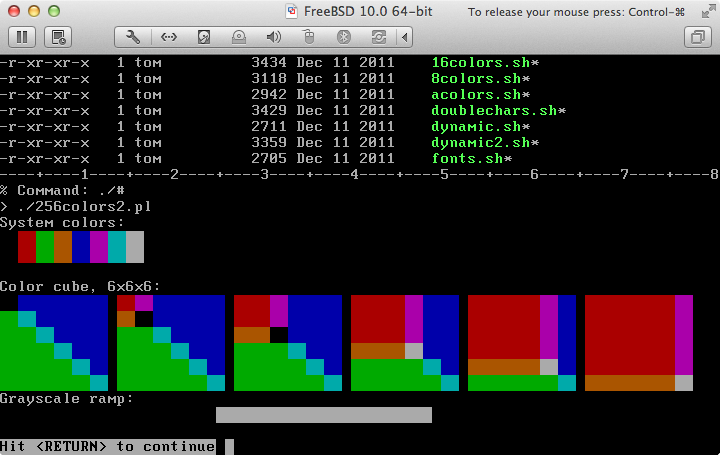
Task: Click the sharing sync icon
Action: click(379, 37)
